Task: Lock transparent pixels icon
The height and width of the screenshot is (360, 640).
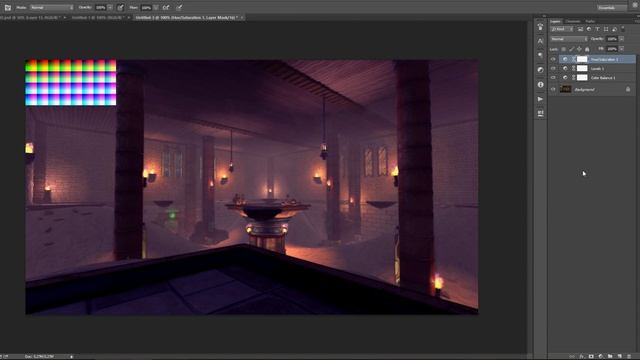Action: (564, 49)
